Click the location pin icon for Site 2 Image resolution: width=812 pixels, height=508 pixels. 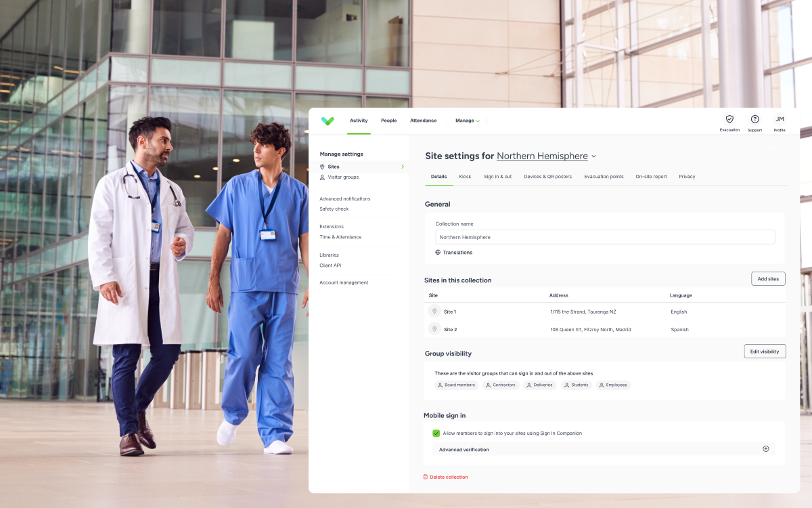coord(434,329)
